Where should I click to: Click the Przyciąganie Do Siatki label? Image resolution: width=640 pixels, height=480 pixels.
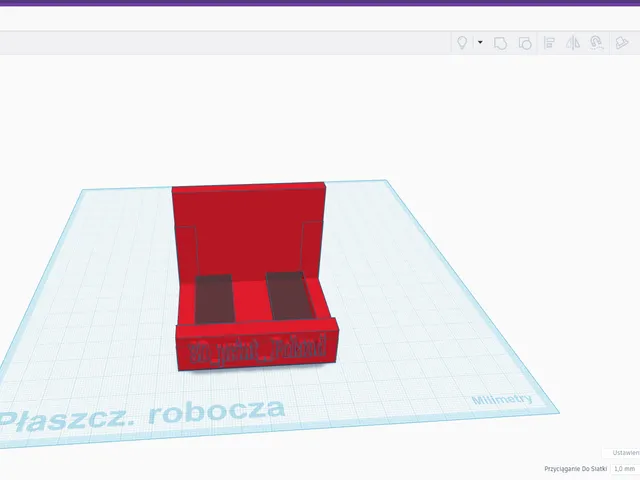point(576,469)
